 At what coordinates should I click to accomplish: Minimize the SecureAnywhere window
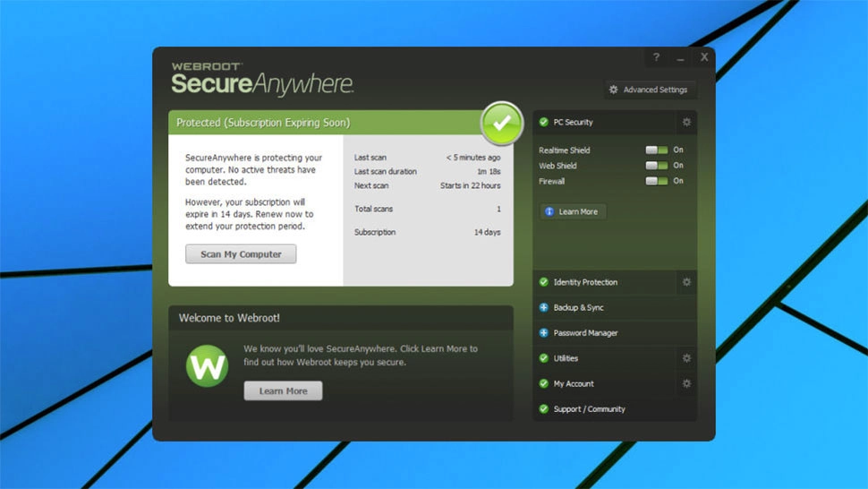680,57
